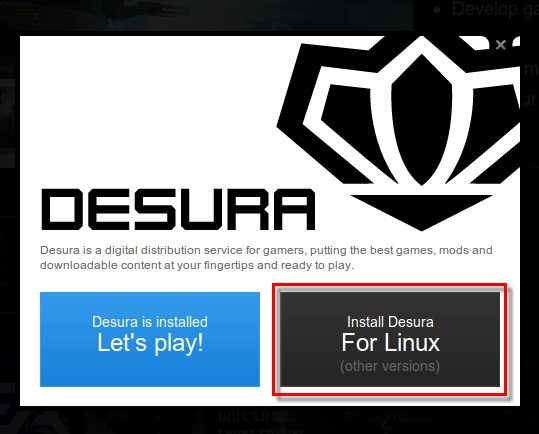Screen dimensions: 539x434
Task: Click the "Install Desura" caption on the dark button
Action: (x=390, y=322)
